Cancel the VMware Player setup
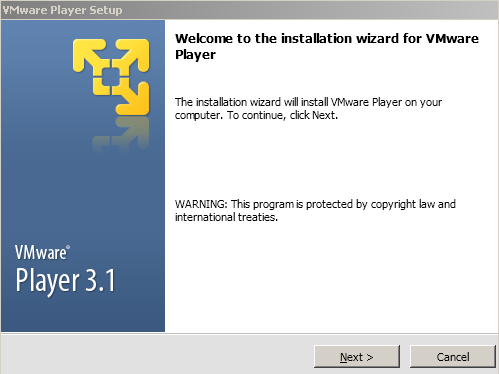The image size is (499, 374). coord(453,357)
